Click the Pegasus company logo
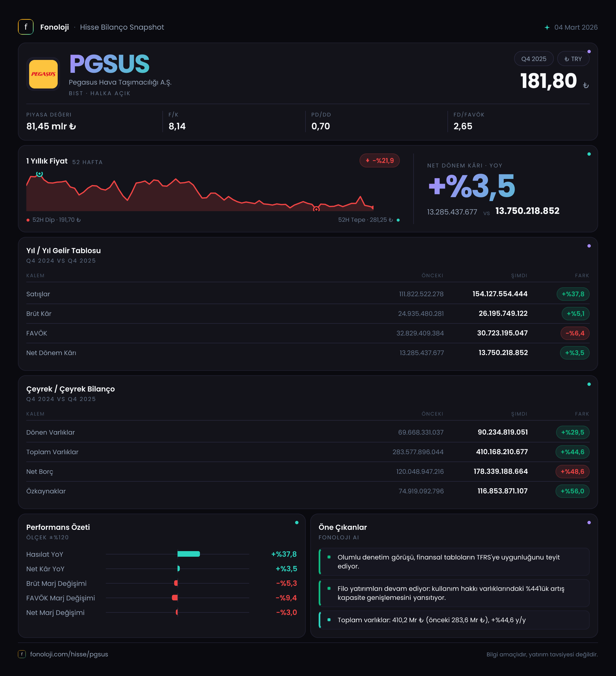 point(43,74)
